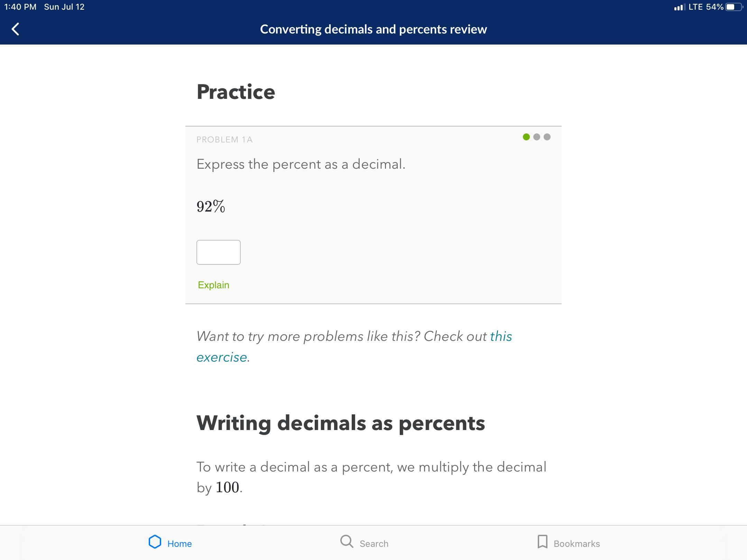747x560 pixels.
Task: Select the second gray progress dot
Action: click(x=536, y=137)
